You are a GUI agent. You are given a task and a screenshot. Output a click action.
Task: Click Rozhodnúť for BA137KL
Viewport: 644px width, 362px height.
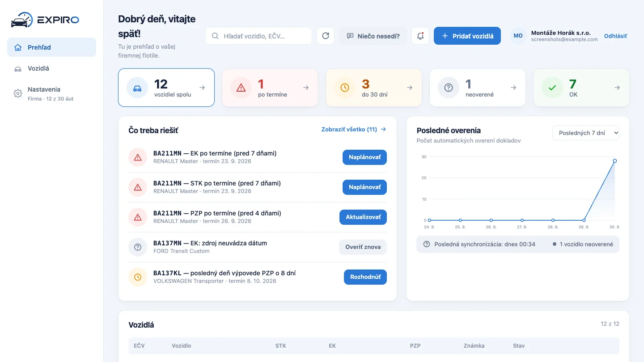pos(365,277)
